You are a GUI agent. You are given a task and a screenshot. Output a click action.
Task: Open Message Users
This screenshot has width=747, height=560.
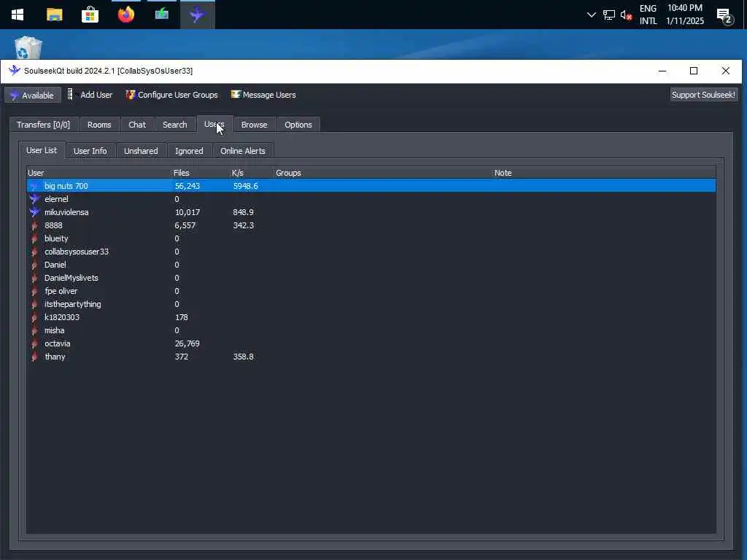[x=263, y=95]
